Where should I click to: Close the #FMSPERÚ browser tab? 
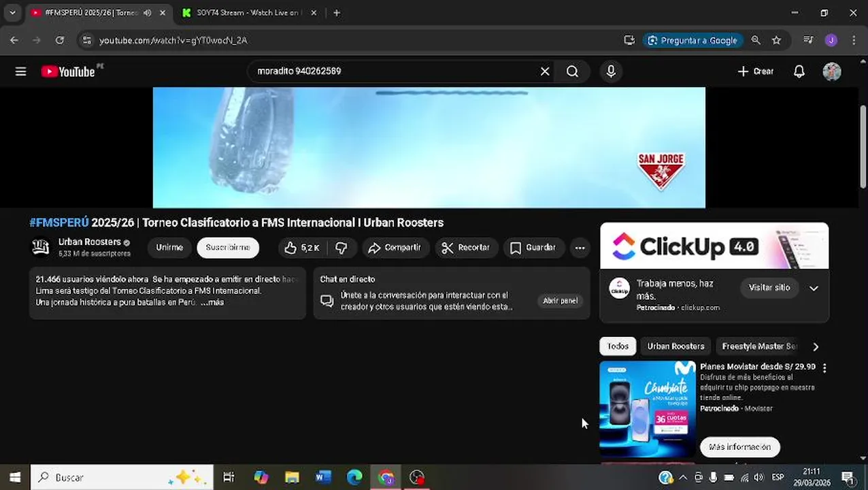tap(163, 13)
